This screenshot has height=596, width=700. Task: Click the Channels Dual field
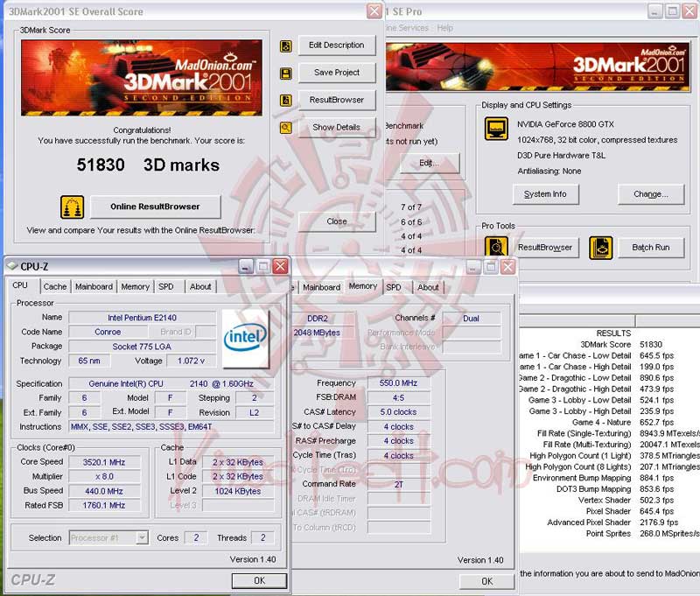tap(471, 319)
